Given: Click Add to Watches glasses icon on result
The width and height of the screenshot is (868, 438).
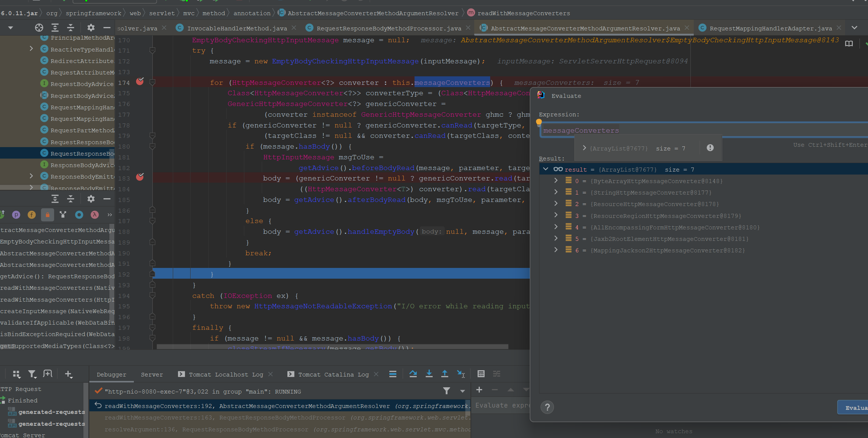Looking at the screenshot, I should coord(558,169).
